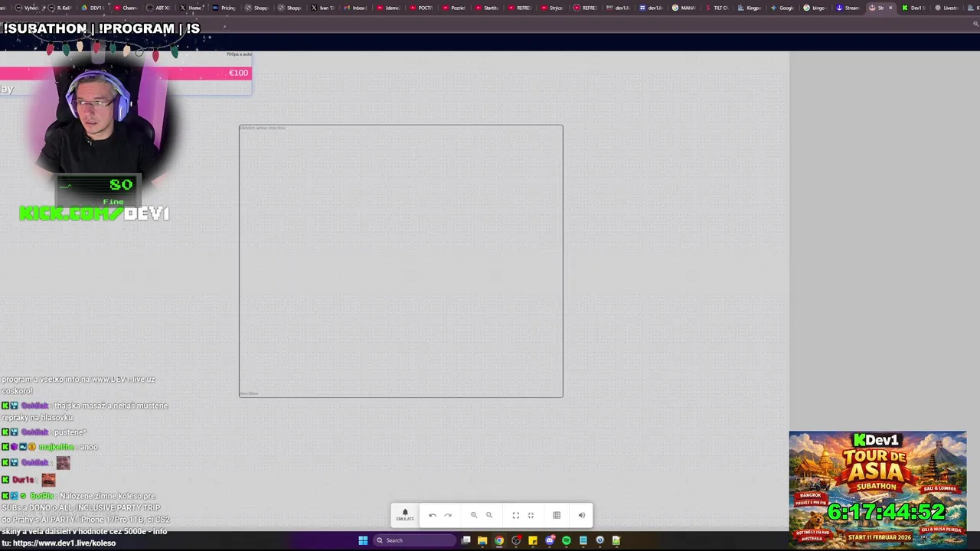Switch to the Livestre tab
Viewport: 980px width, 551px height.
(x=947, y=8)
